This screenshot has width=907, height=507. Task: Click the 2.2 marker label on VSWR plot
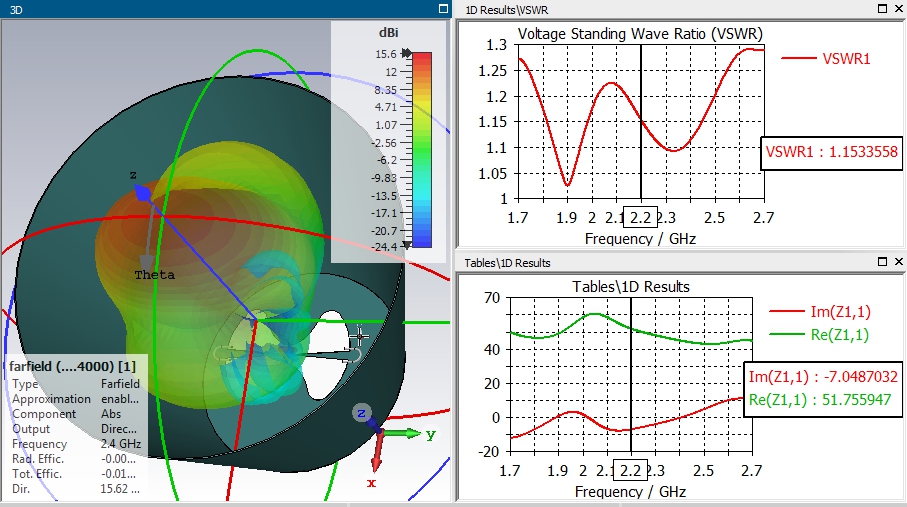pos(641,217)
